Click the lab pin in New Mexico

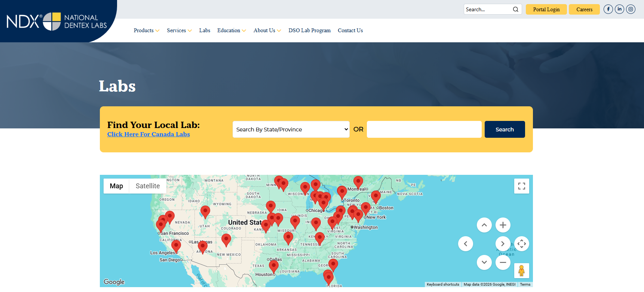[226, 240]
